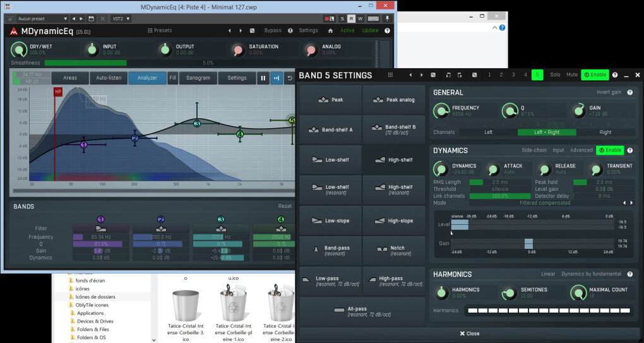Select the High-slope filter
The width and height of the screenshot is (644, 343).
394,220
